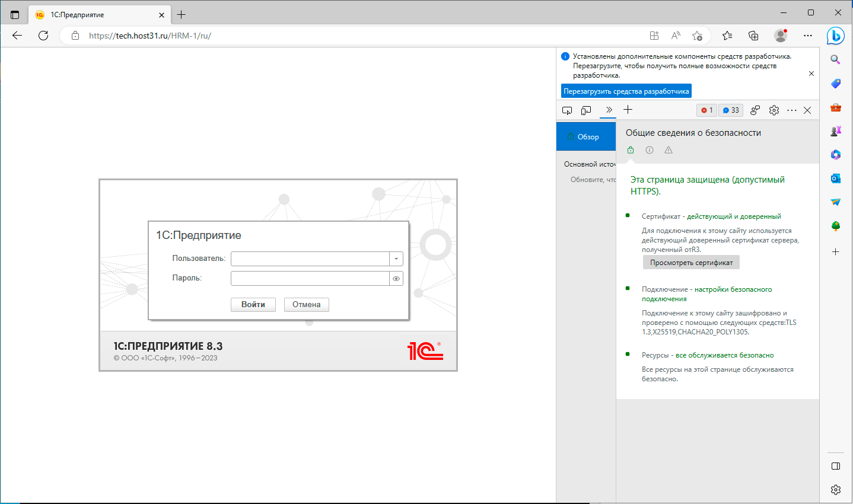Image resolution: width=853 pixels, height=504 pixels.
Task: Click the Bing chat icon
Action: click(x=835, y=36)
